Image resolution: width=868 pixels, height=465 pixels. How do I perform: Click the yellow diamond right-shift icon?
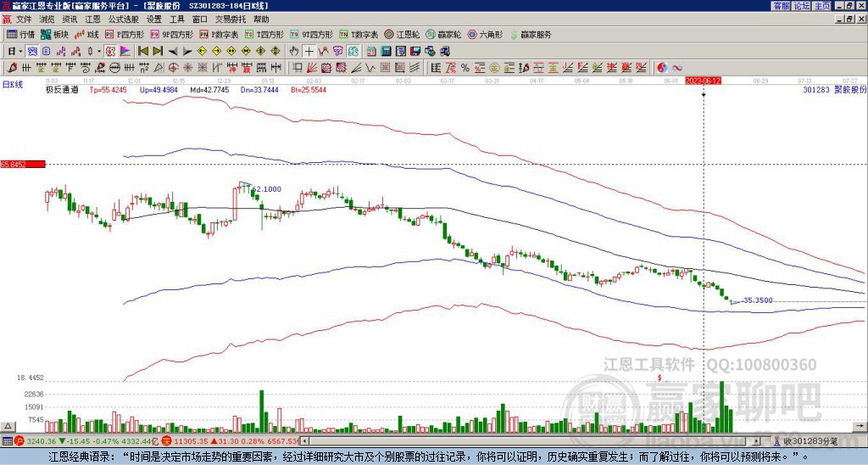pyautogui.click(x=216, y=52)
